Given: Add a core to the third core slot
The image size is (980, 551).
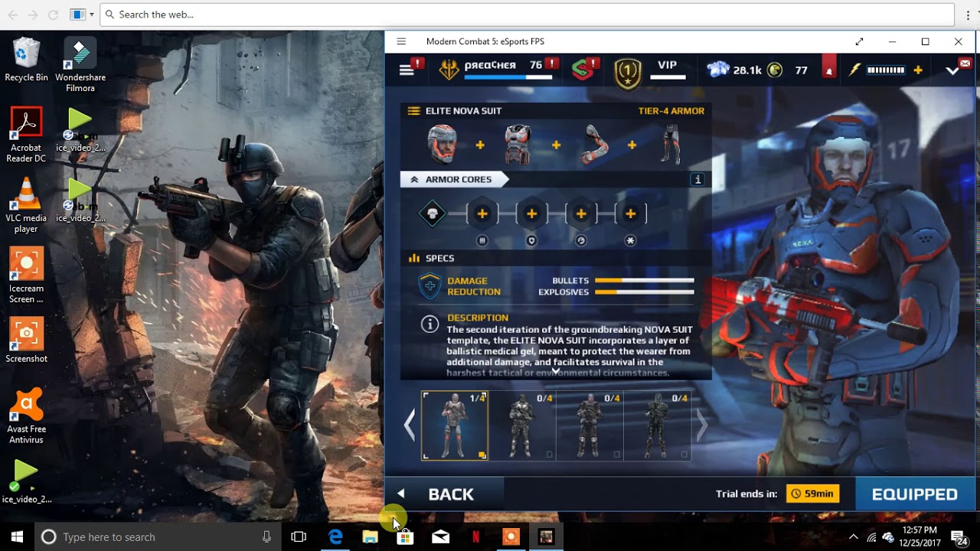Looking at the screenshot, I should click(531, 214).
